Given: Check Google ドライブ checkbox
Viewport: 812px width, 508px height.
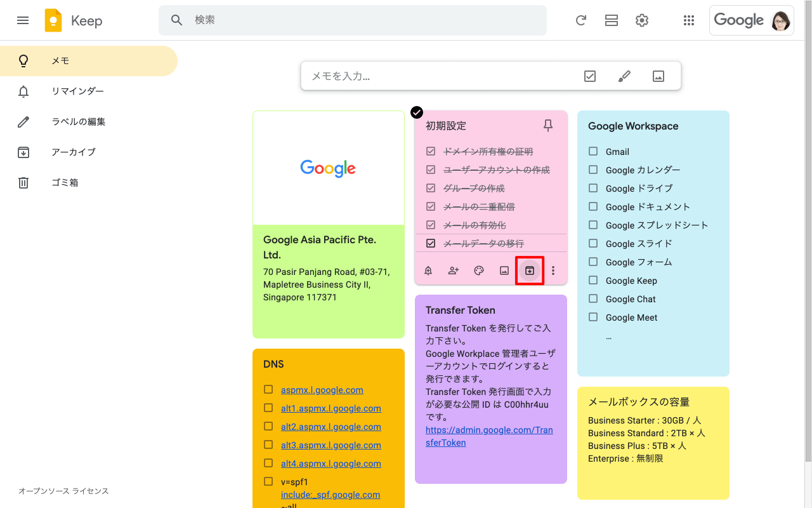Looking at the screenshot, I should pyautogui.click(x=593, y=188).
